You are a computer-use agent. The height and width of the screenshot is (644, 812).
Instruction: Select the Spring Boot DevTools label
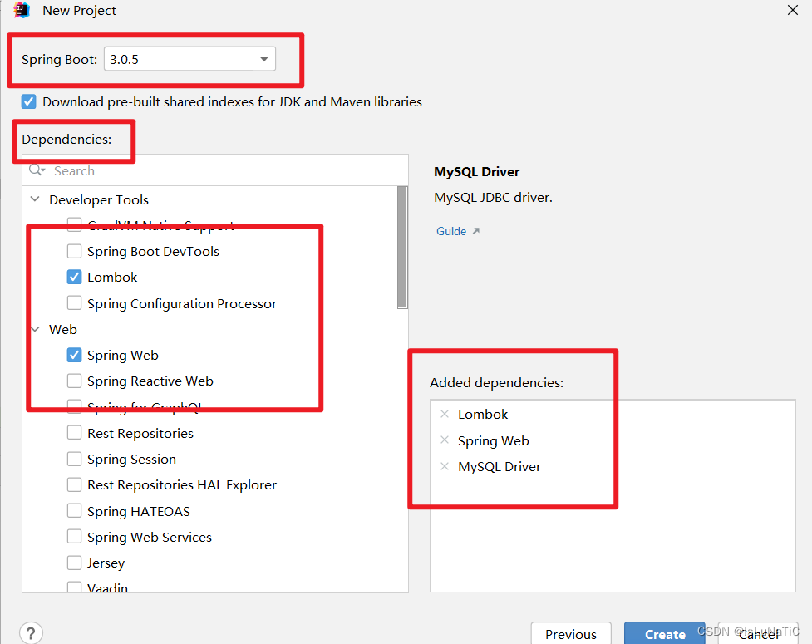(153, 252)
